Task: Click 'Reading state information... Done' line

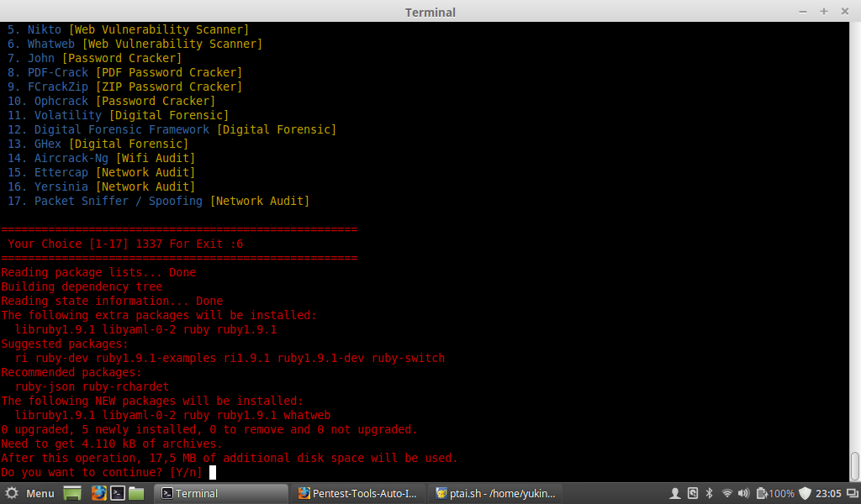Action: [x=112, y=301]
